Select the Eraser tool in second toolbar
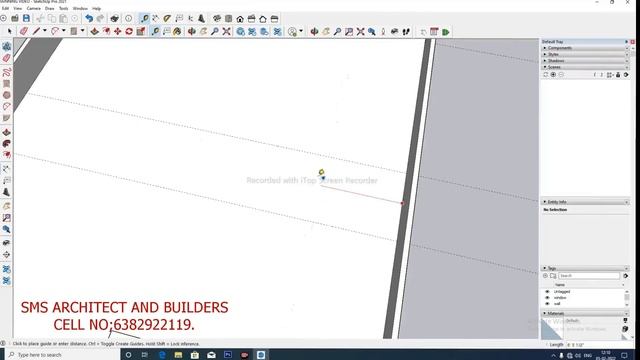Image resolution: width=640 pixels, height=360 pixels. pos(24,31)
